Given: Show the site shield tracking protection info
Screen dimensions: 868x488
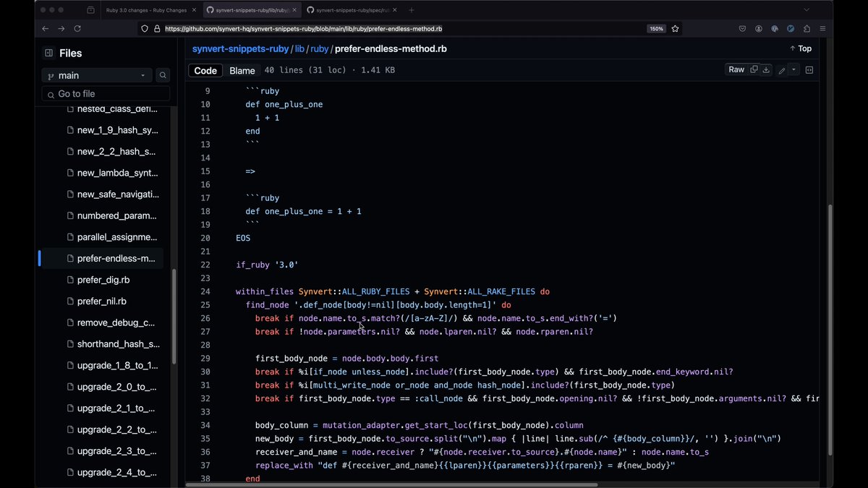Looking at the screenshot, I should [145, 29].
